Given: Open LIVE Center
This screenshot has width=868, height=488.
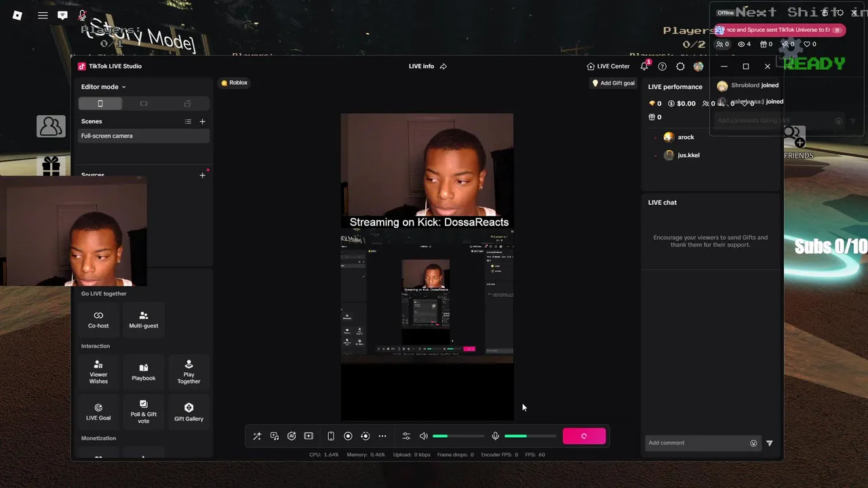Looking at the screenshot, I should coord(608,66).
